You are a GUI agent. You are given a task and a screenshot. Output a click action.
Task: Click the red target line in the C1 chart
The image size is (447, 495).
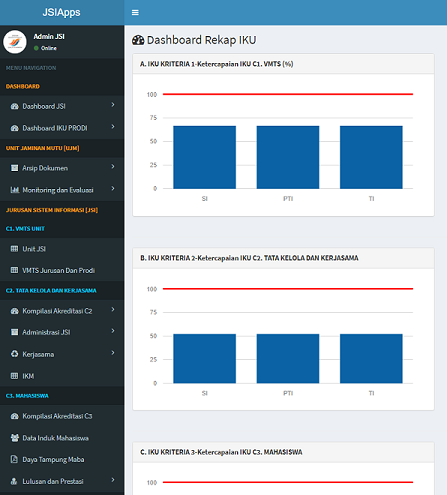click(x=288, y=94)
